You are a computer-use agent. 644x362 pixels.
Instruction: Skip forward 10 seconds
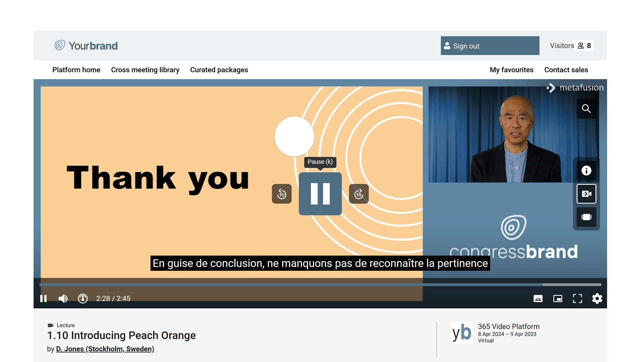point(359,194)
